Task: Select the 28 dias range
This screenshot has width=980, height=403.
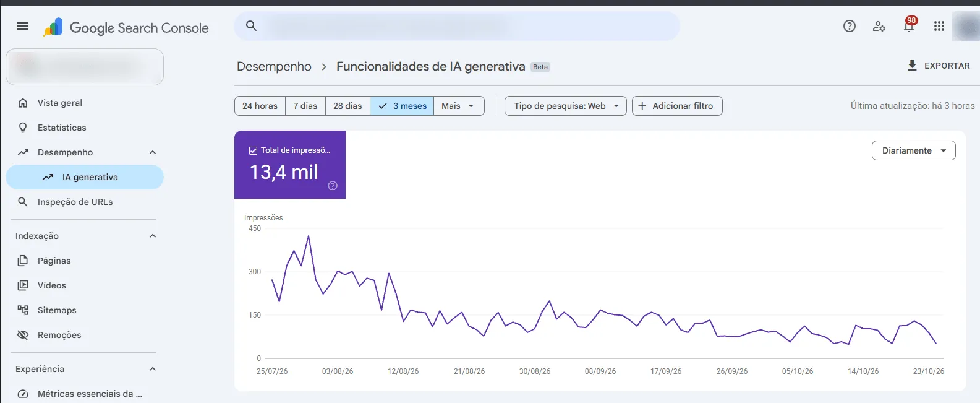Action: 347,106
